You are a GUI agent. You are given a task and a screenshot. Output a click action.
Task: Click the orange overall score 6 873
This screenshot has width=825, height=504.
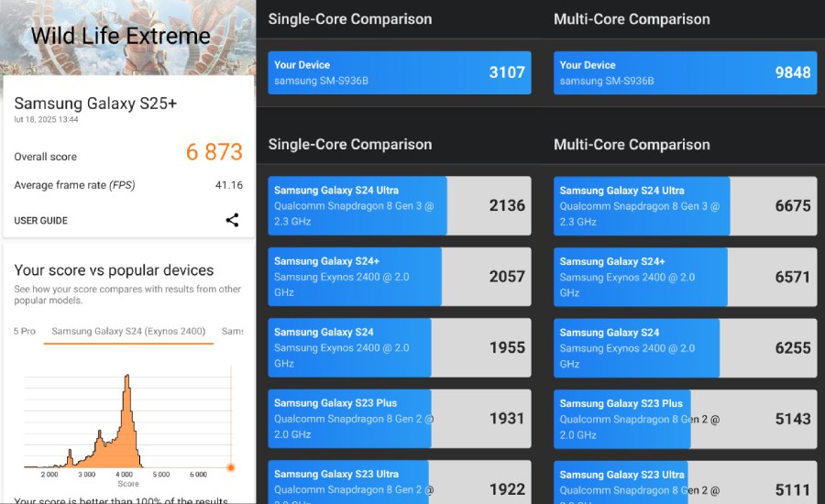pos(214,152)
